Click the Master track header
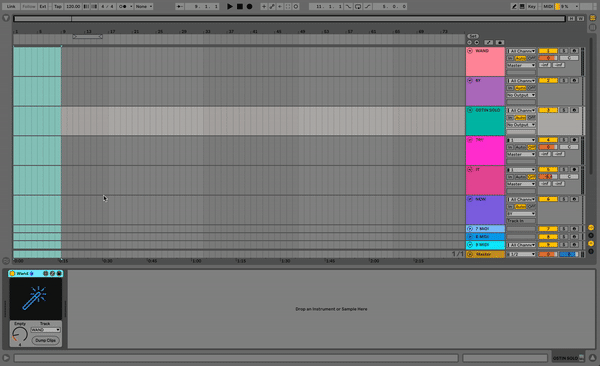Screen dimensions: 600x366 (485, 254)
